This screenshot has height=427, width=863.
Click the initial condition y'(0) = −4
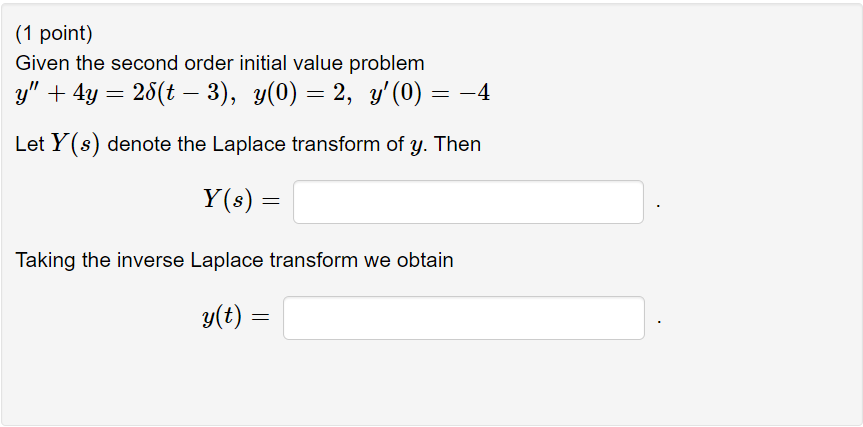pyautogui.click(x=429, y=94)
